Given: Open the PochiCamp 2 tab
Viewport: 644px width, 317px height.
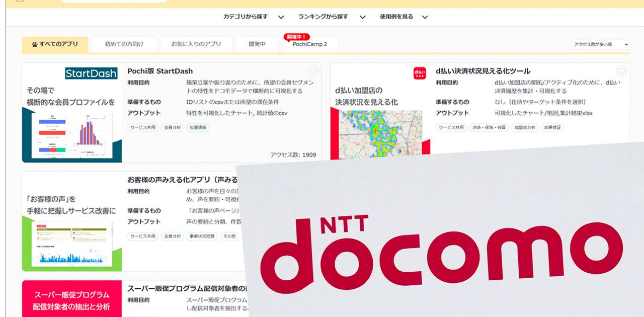Looking at the screenshot, I should (x=309, y=44).
